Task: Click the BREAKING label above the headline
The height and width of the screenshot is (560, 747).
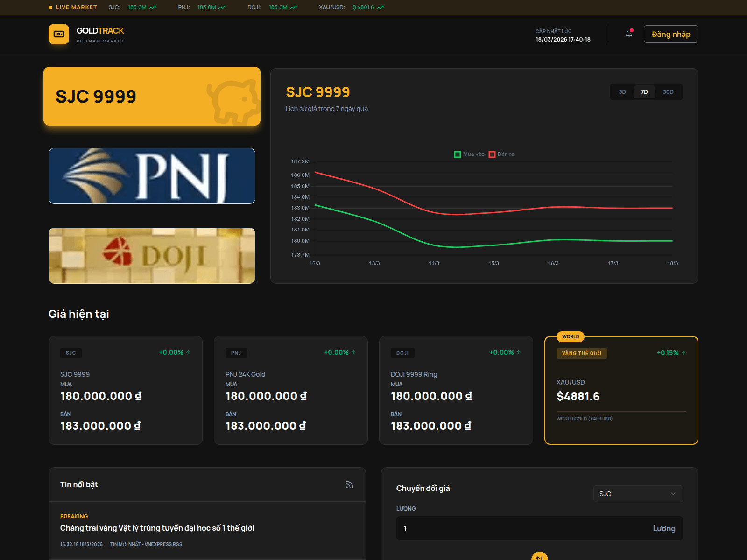Action: [74, 517]
